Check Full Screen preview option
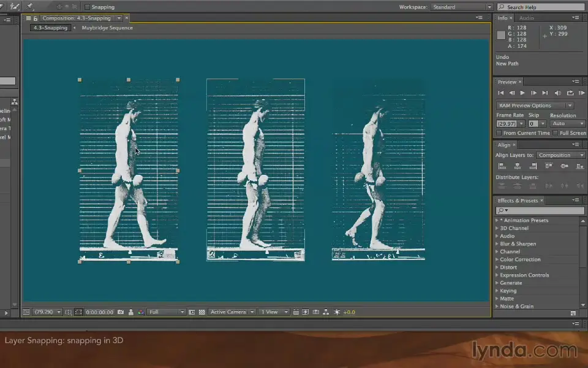Viewport: 588px width, 368px height. click(555, 133)
